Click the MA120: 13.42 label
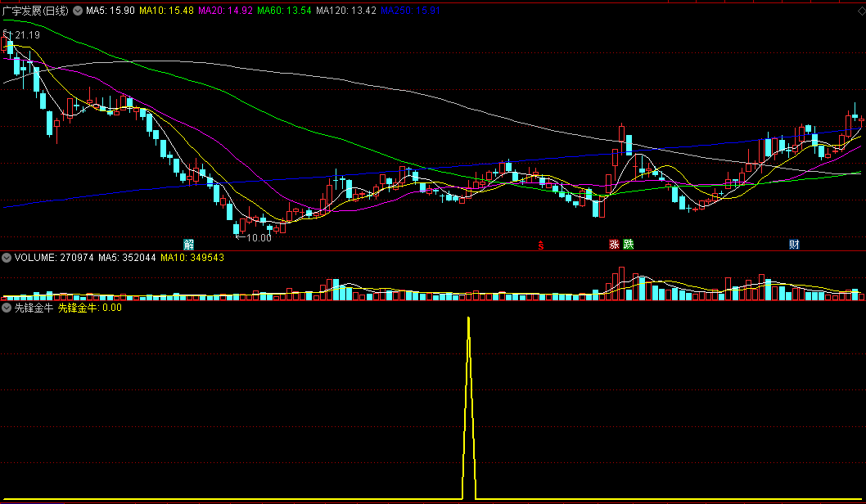Screen dimensions: 866x504 pos(345,11)
